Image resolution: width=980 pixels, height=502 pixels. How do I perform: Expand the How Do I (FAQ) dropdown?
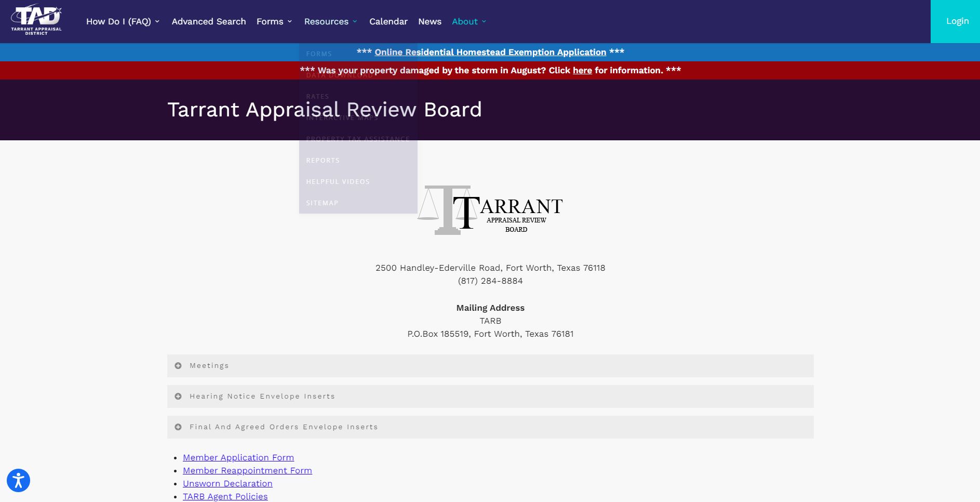pos(123,21)
